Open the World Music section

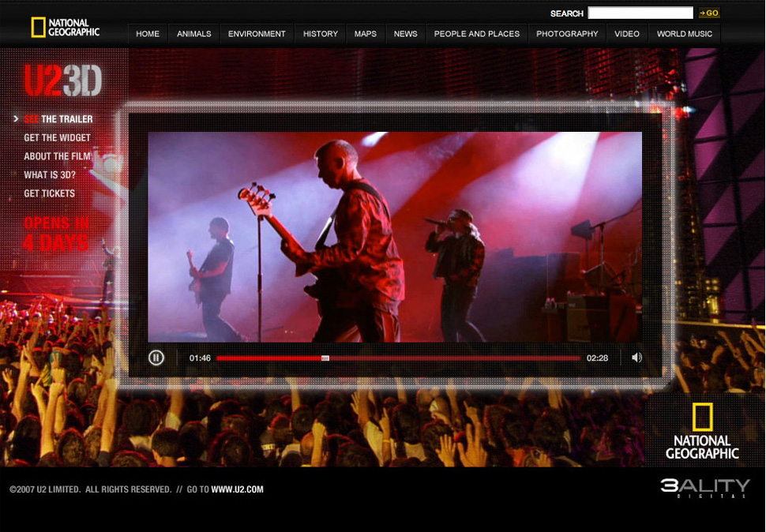685,34
